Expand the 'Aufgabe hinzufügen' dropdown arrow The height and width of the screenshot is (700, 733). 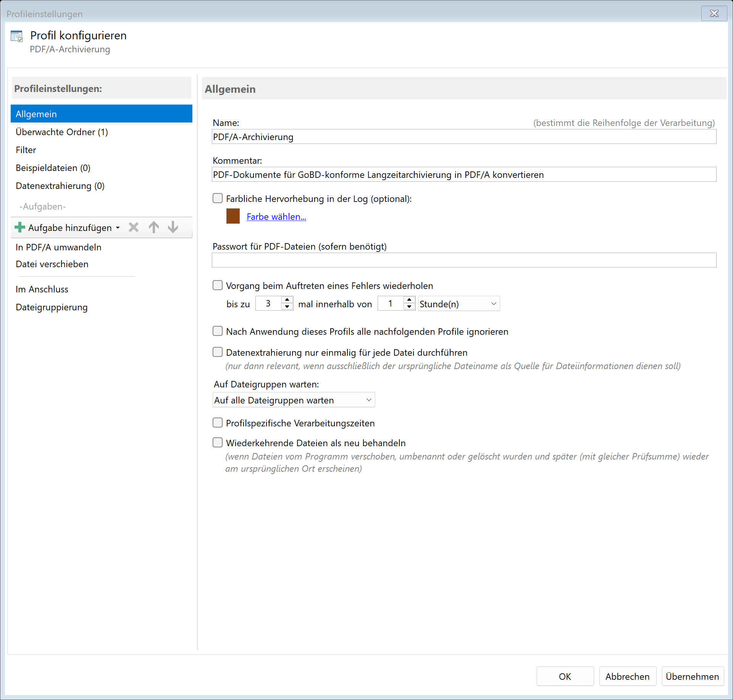(x=117, y=227)
